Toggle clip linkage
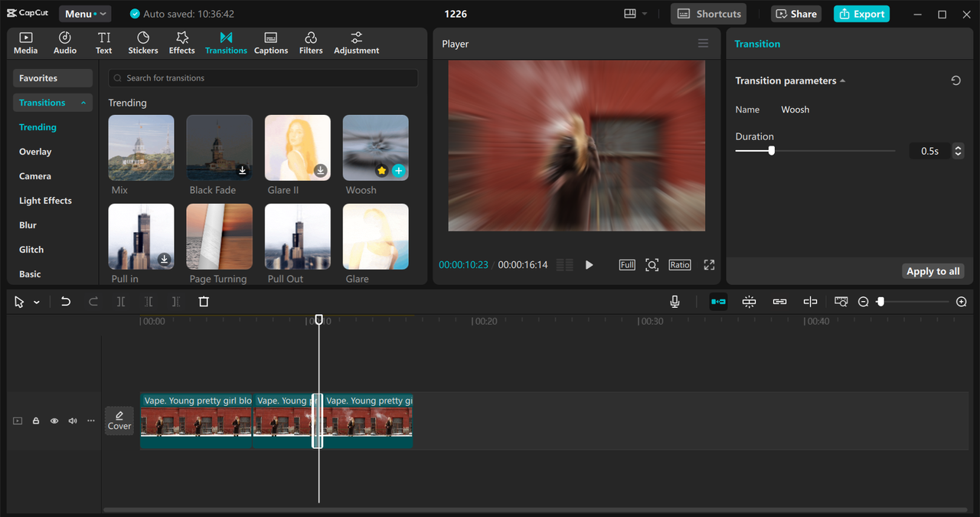 point(779,302)
